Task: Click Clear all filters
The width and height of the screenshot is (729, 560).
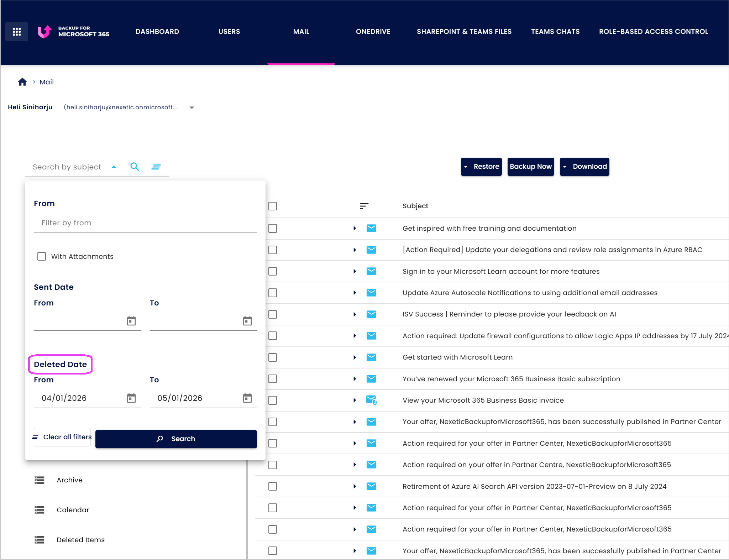Action: pos(63,437)
